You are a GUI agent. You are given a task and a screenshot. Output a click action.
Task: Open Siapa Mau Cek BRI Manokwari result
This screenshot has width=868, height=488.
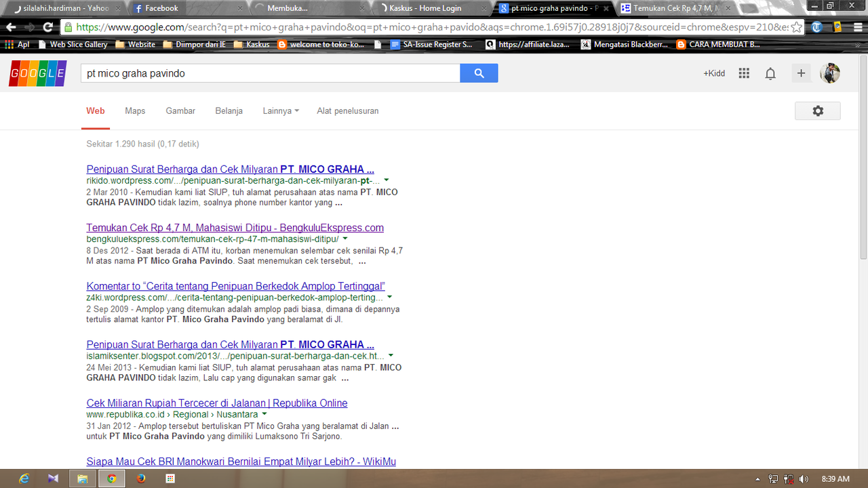coord(241,462)
